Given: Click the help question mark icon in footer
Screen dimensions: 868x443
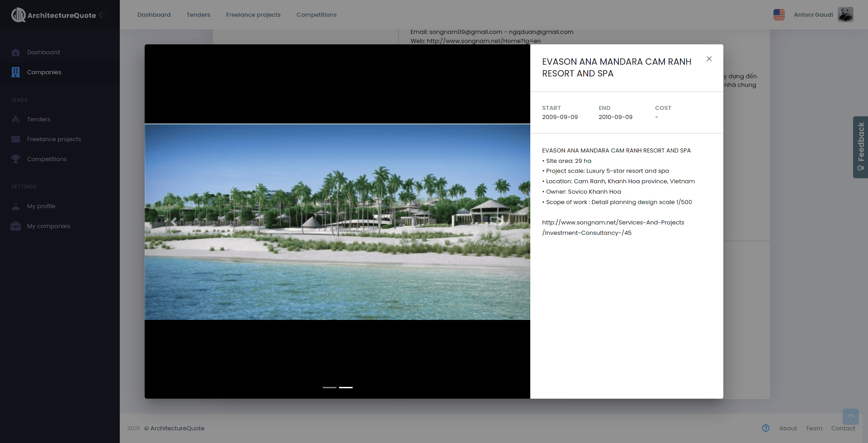Looking at the screenshot, I should pyautogui.click(x=765, y=428).
